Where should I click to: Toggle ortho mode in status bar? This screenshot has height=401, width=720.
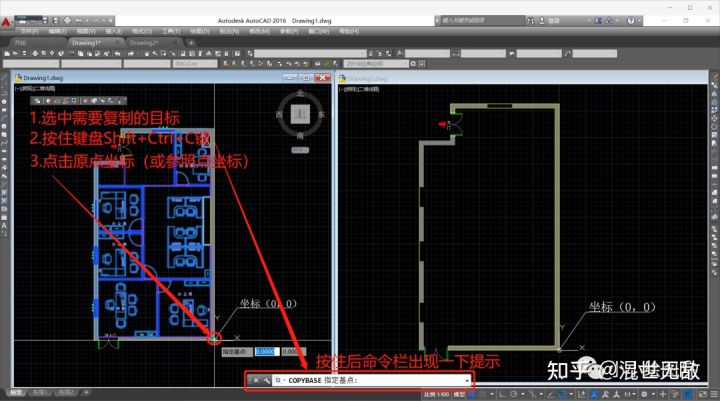(x=502, y=394)
